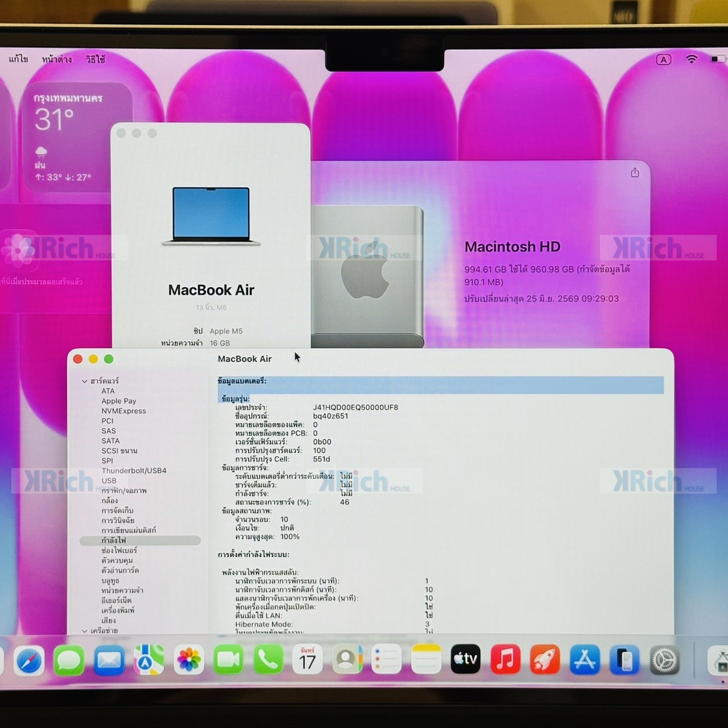728x728 pixels.
Task: Select SPI in the sidebar
Action: point(107,461)
